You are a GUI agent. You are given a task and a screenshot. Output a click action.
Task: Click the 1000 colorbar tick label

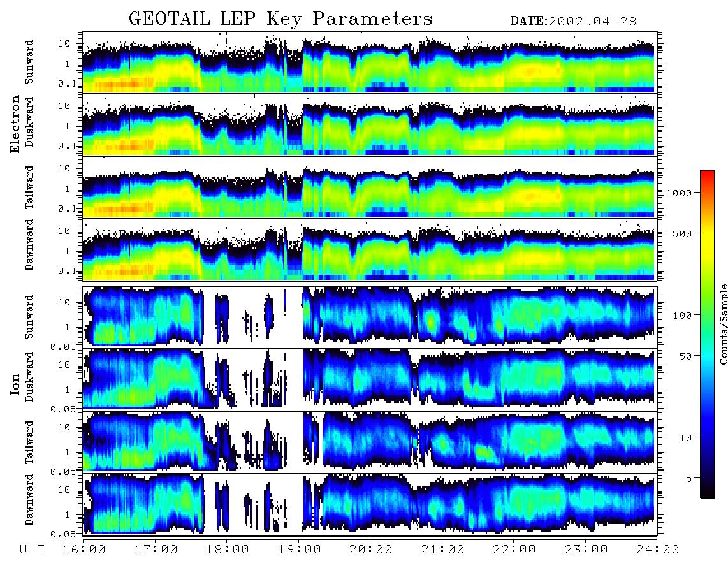[x=679, y=193]
